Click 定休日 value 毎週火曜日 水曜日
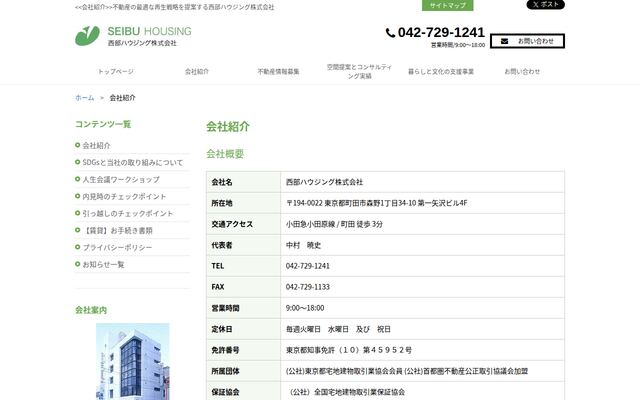This screenshot has width=640, height=400. coord(422,329)
